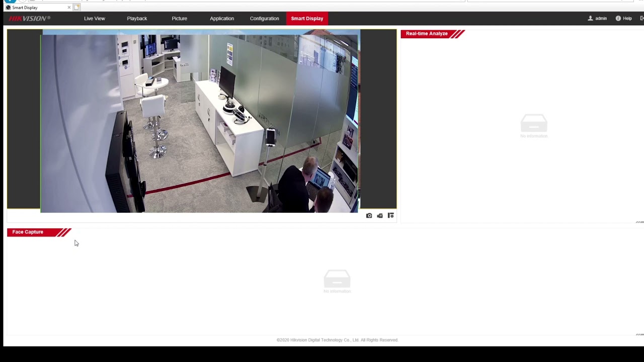Select the Smart Display browser tab title
644x362 pixels.
click(25, 8)
